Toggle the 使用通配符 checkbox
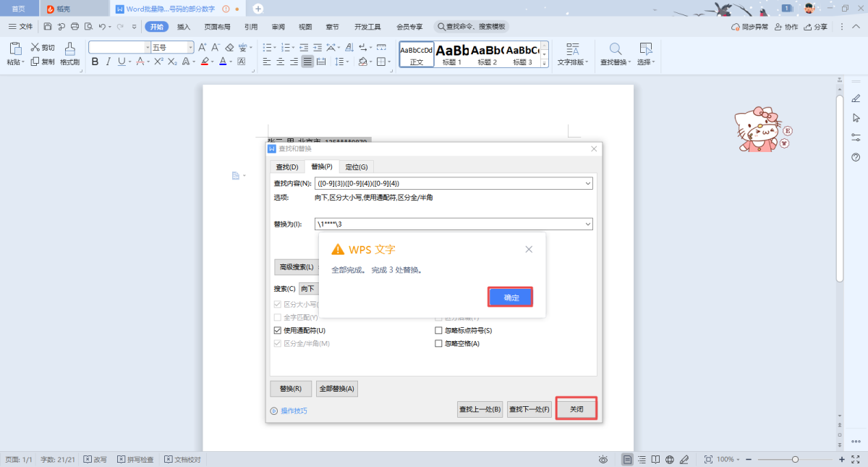868x467 pixels. tap(278, 330)
